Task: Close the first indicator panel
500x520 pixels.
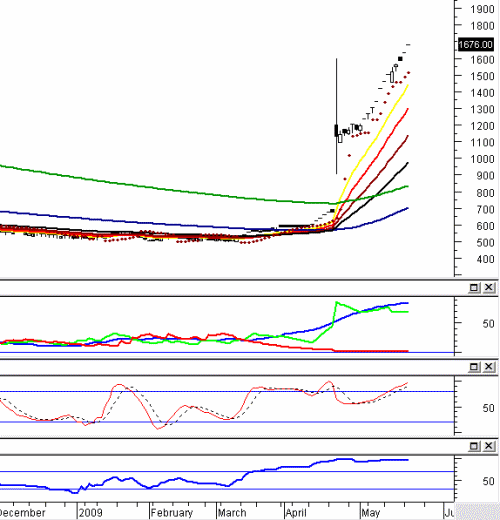Action: pos(489,287)
